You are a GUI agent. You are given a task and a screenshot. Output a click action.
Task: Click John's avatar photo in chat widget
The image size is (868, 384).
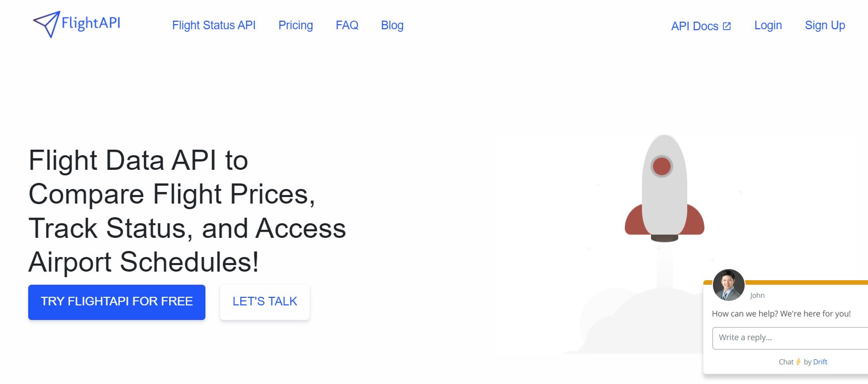click(x=729, y=285)
